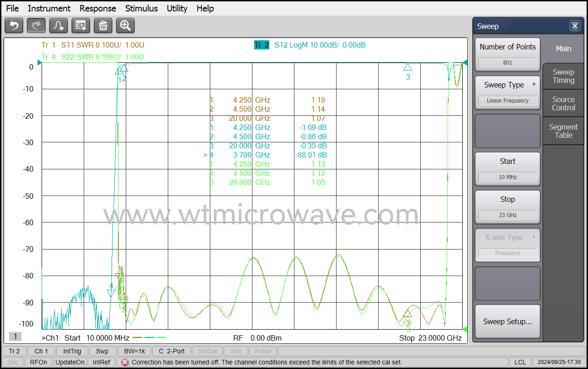Image resolution: width=588 pixels, height=369 pixels.
Task: Click the Number of Points button
Action: [x=508, y=54]
